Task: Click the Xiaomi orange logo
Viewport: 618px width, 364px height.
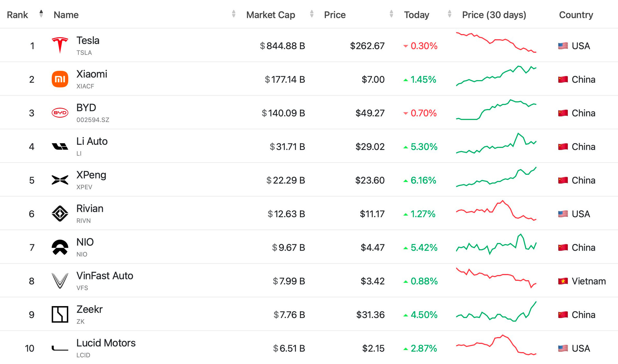Action: 60,79
